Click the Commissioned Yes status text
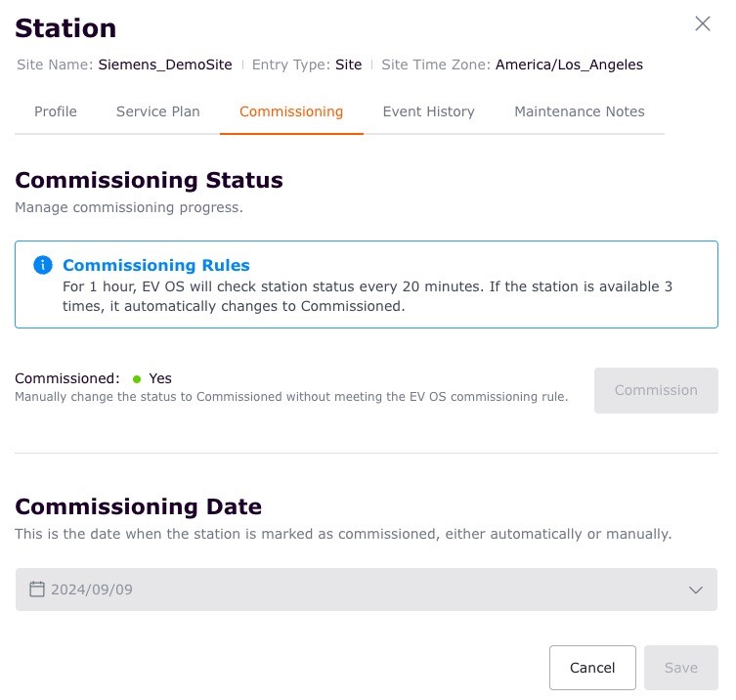 pos(160,378)
